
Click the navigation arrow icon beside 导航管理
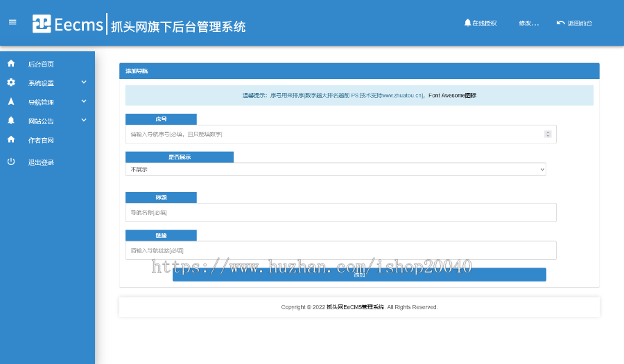click(11, 101)
